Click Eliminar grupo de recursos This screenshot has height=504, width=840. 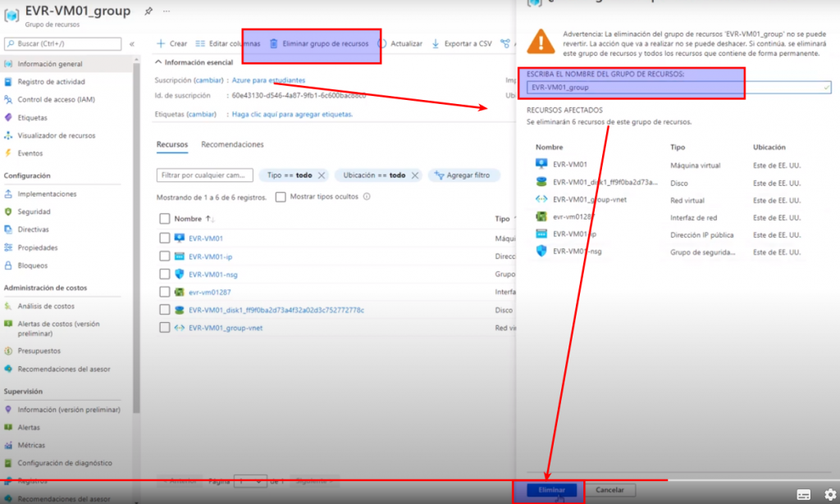(x=319, y=44)
